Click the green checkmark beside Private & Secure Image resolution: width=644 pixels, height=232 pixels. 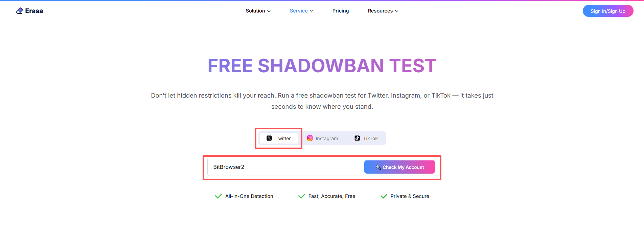(x=384, y=196)
